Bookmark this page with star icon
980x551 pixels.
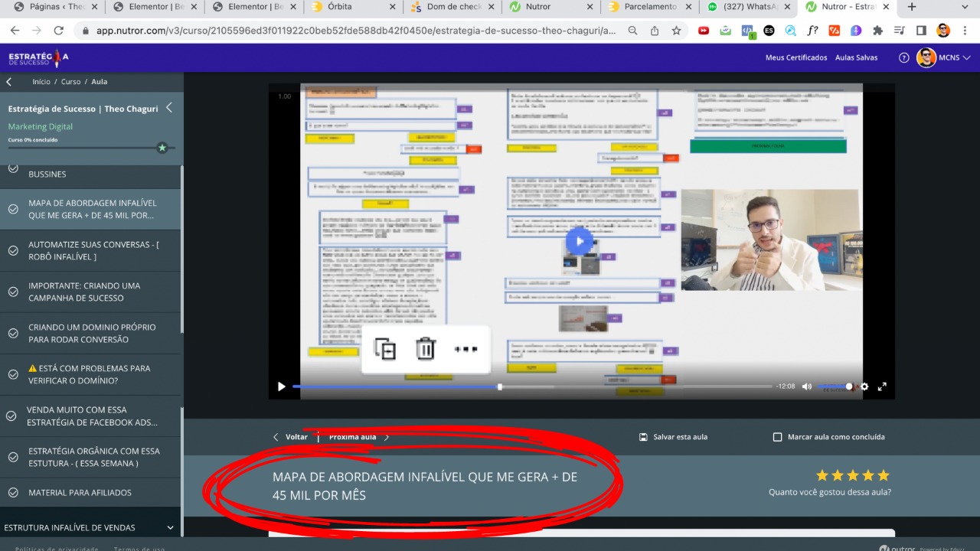click(676, 31)
